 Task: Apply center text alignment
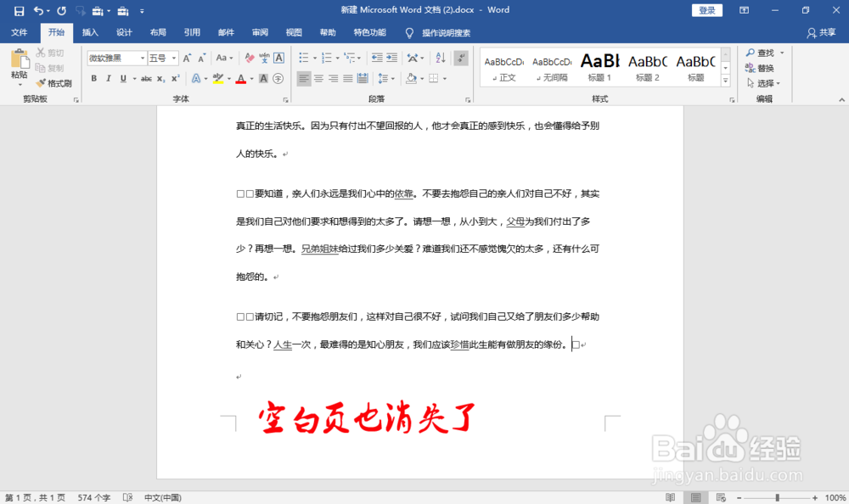click(x=318, y=78)
